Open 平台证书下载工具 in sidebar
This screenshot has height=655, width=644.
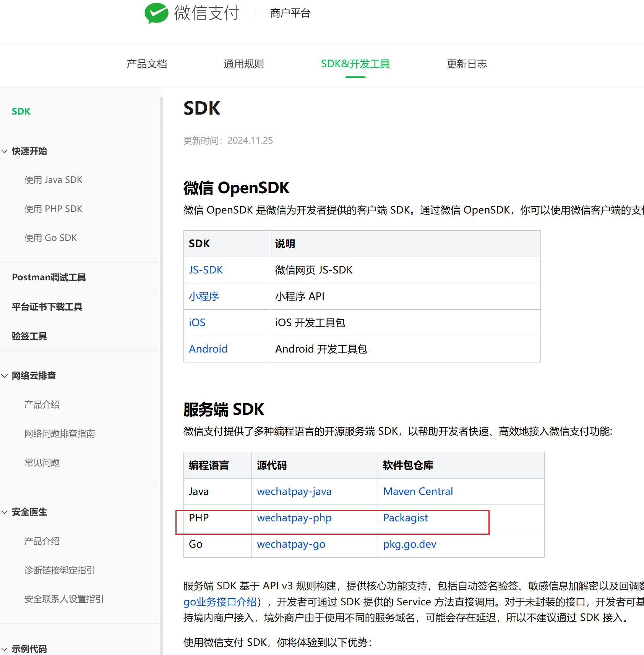[x=47, y=307]
